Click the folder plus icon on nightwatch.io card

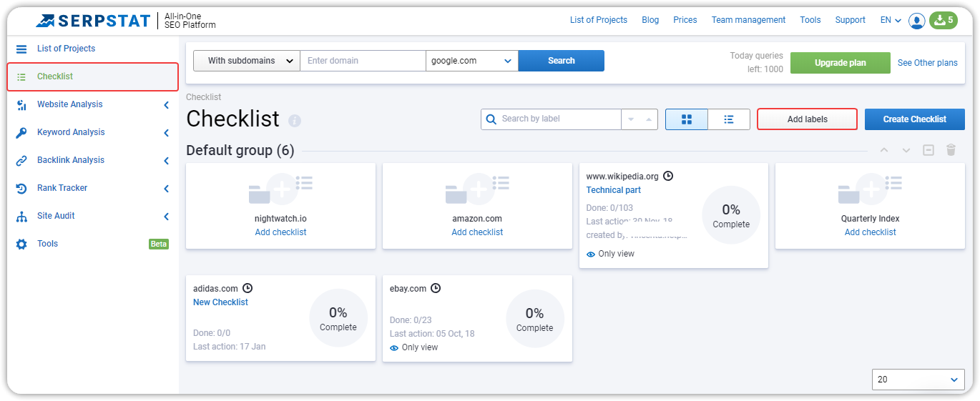point(281,189)
